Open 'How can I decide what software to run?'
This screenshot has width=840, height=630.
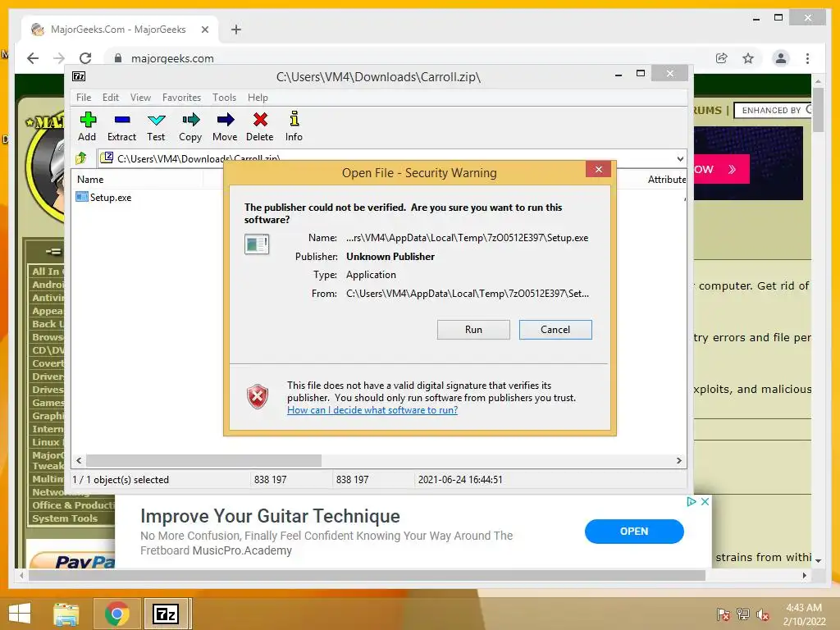(372, 410)
